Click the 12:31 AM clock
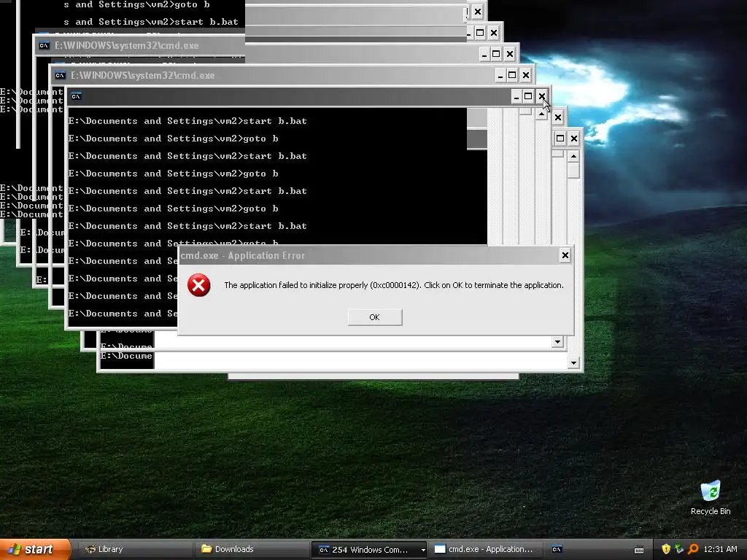747x560 pixels. tap(720, 549)
